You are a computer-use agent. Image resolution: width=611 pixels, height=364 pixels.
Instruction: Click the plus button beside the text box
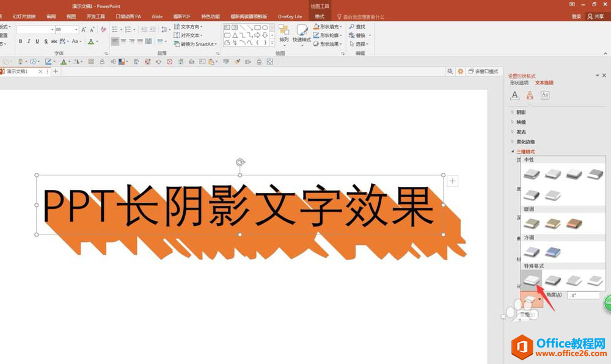point(452,181)
